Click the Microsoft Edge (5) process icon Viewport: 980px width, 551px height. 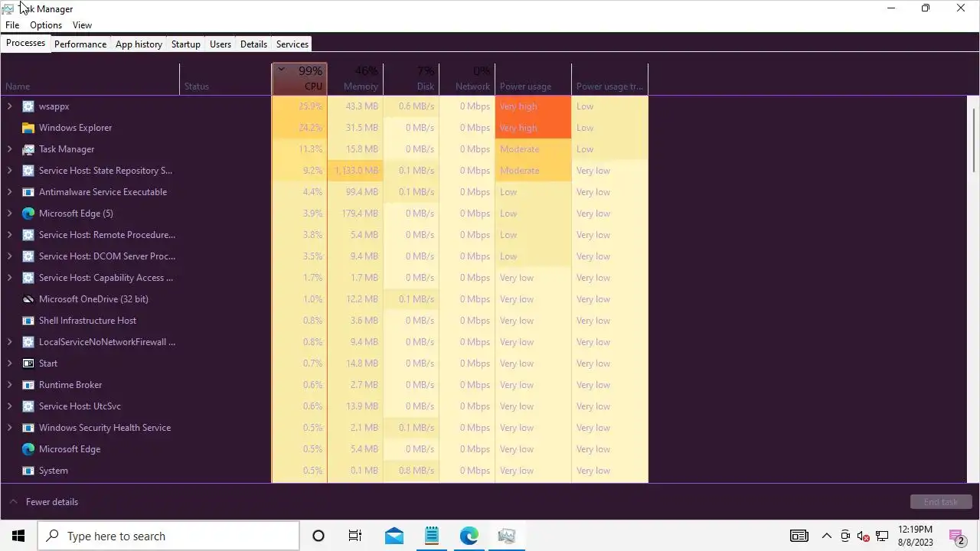click(28, 214)
